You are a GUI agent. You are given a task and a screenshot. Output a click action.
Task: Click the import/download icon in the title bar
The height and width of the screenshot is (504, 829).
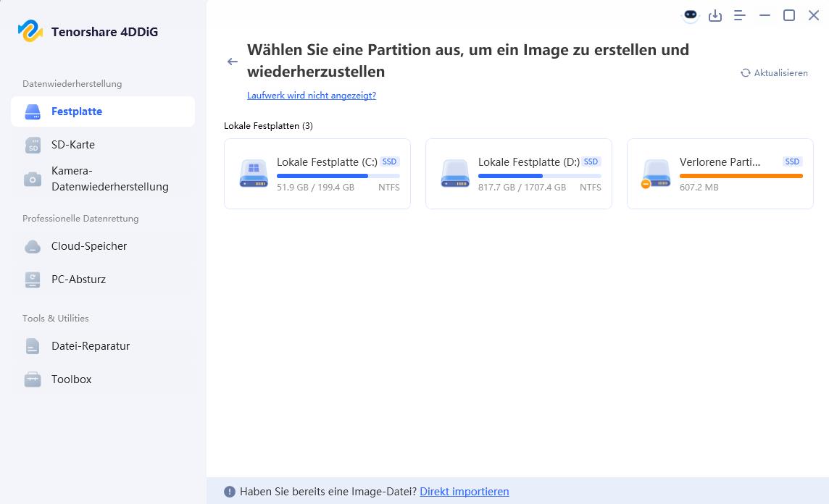click(715, 15)
